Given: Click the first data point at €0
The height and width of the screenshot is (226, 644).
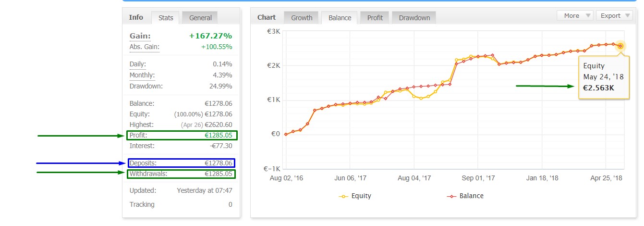Looking at the screenshot, I should tap(286, 135).
